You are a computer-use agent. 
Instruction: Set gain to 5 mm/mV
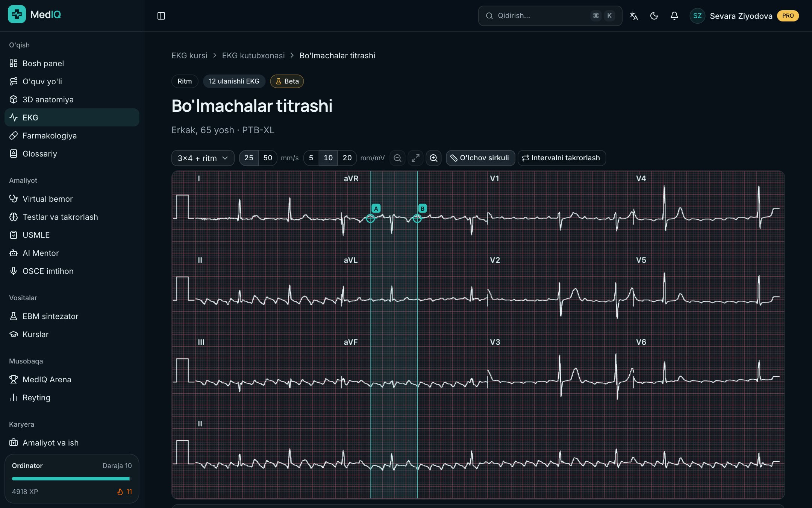[311, 158]
